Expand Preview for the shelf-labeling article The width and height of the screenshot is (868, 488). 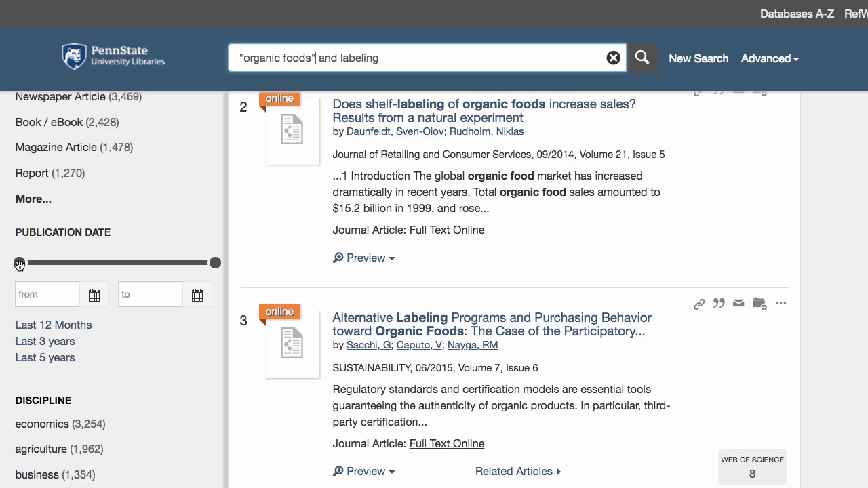pos(364,258)
